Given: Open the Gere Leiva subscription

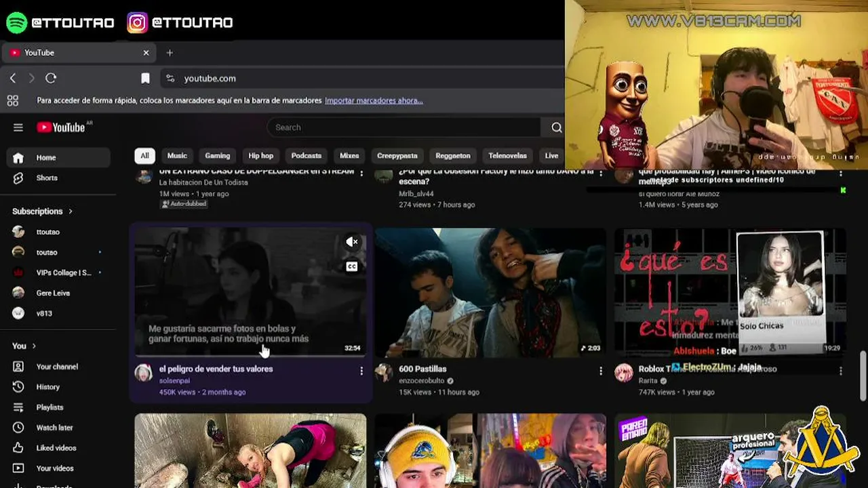Looking at the screenshot, I should pos(58,293).
